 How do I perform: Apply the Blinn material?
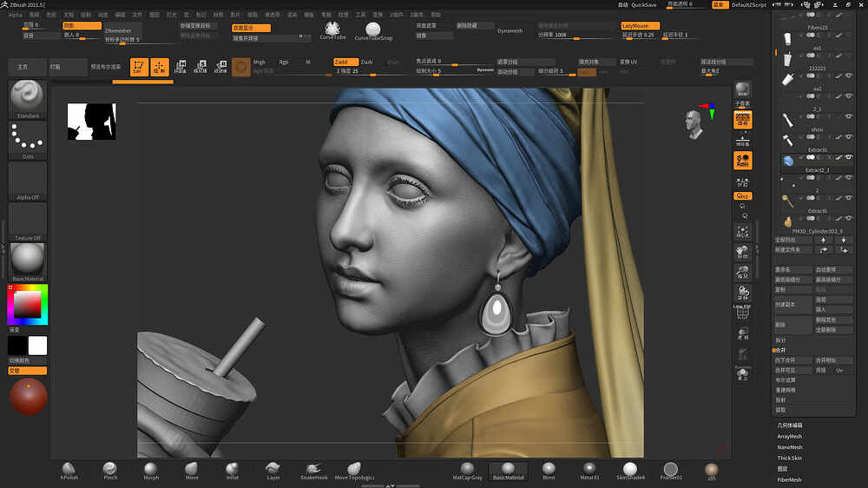click(x=549, y=471)
